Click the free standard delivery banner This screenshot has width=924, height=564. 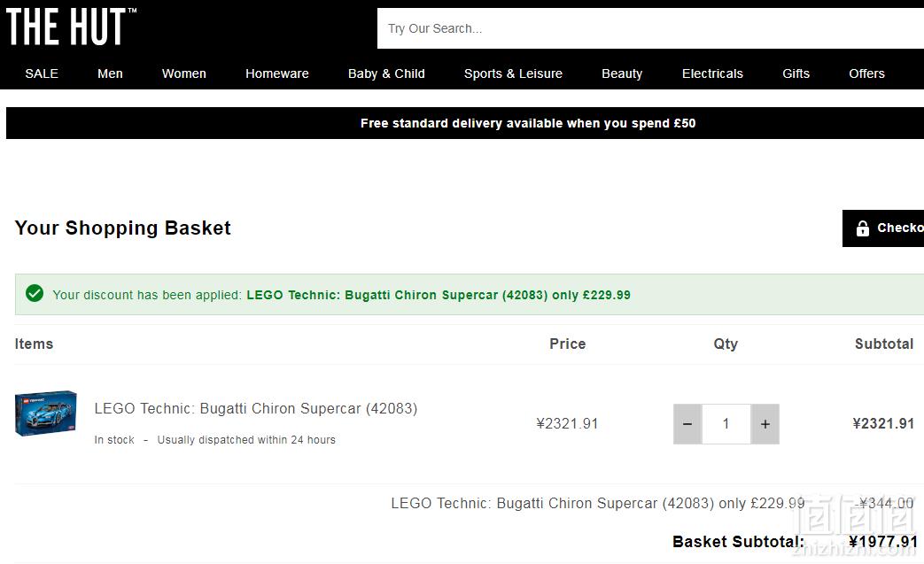click(465, 123)
